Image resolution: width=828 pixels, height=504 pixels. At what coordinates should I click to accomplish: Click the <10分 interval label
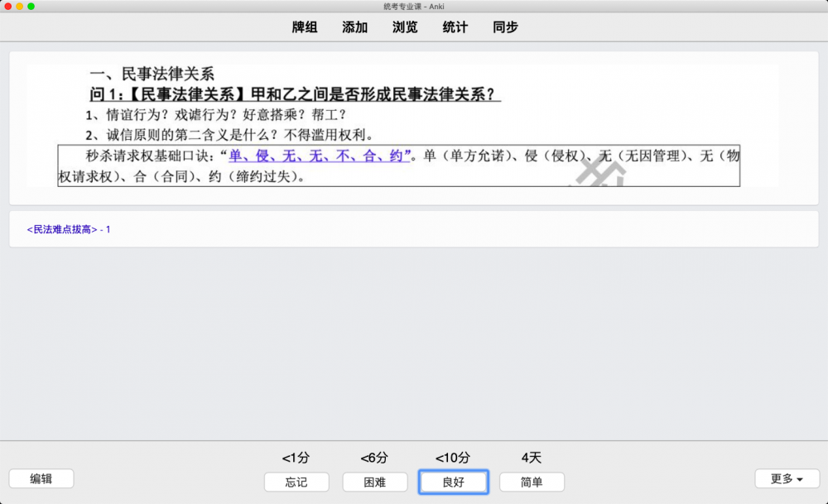click(453, 458)
